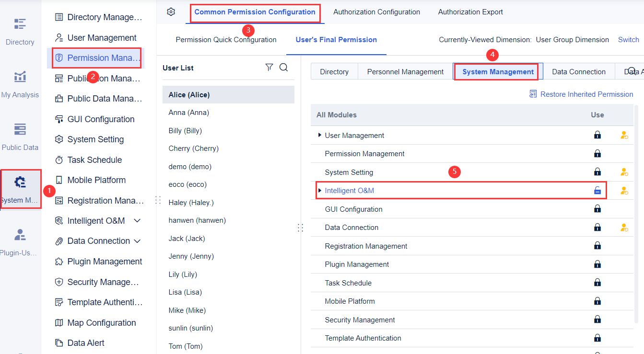Toggle the lock on Task Schedule module row

pyautogui.click(x=597, y=283)
